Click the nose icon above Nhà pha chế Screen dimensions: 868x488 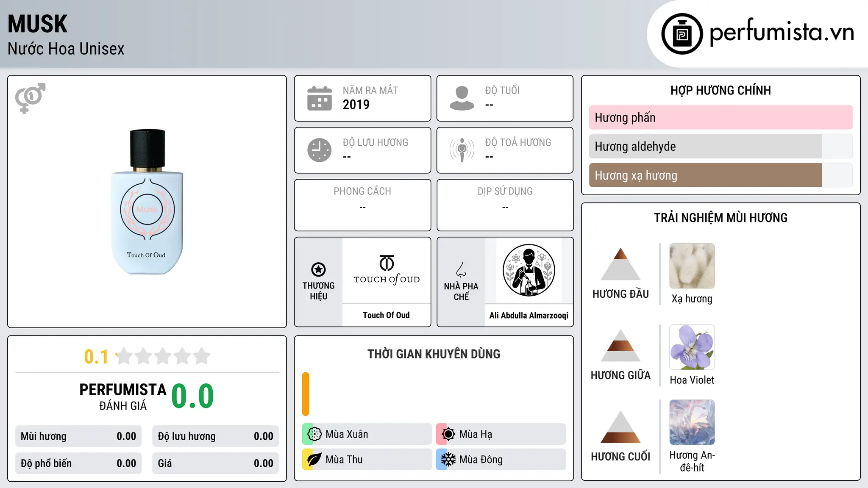click(x=461, y=269)
